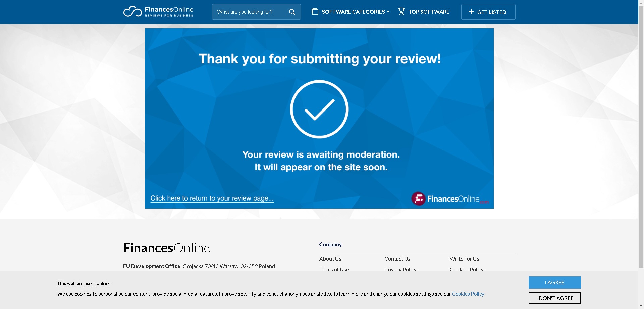Screen dimensions: 644x309
Task: Click the plus icon in Get Listed
Action: click(x=471, y=12)
